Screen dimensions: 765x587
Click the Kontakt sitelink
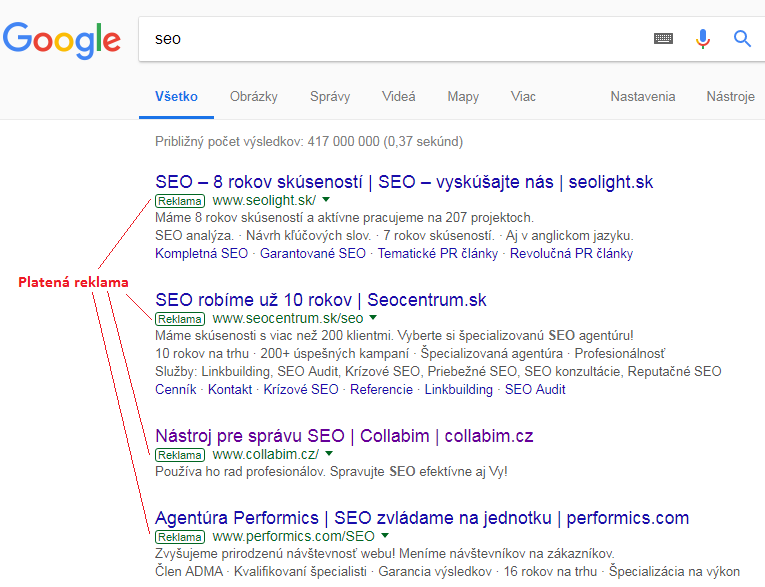[x=230, y=389]
